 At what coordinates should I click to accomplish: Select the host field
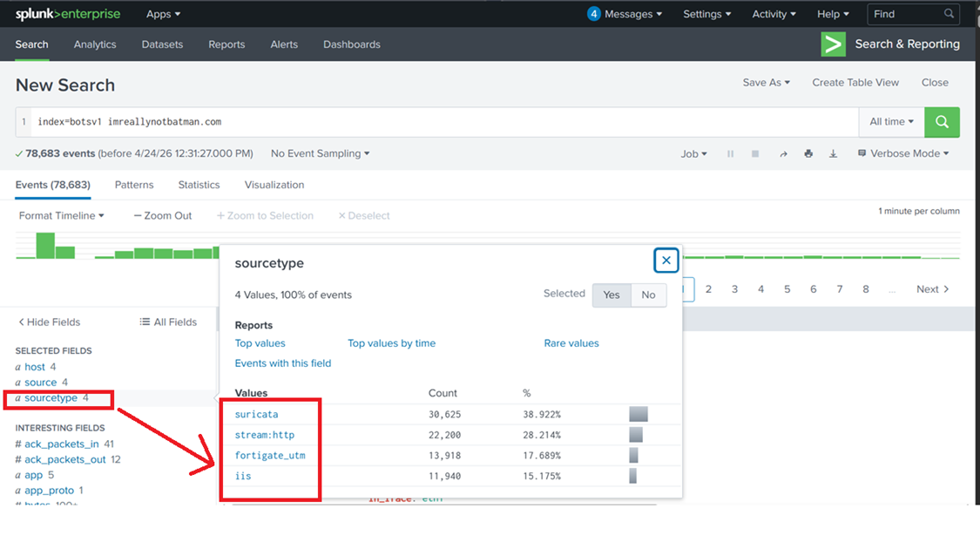[35, 367]
